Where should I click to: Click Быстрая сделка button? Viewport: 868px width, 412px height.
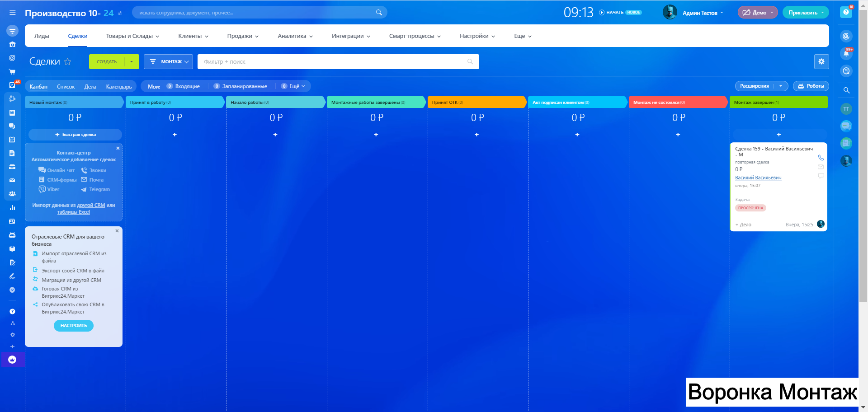(x=75, y=135)
